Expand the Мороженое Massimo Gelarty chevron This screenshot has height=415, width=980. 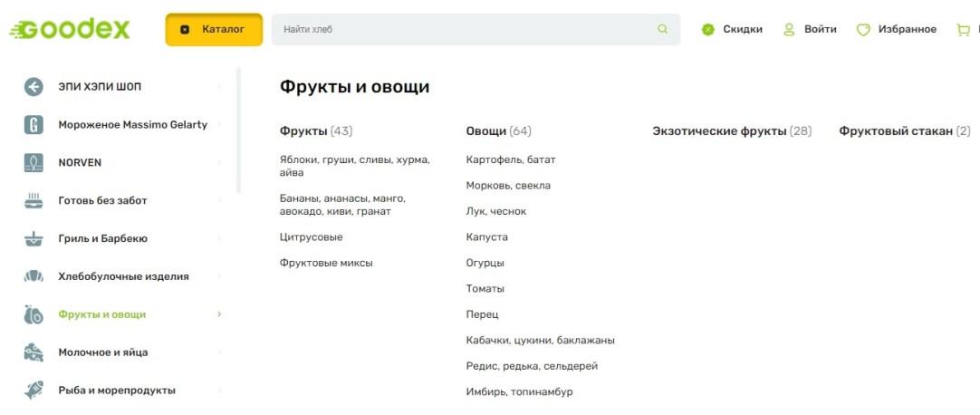219,125
